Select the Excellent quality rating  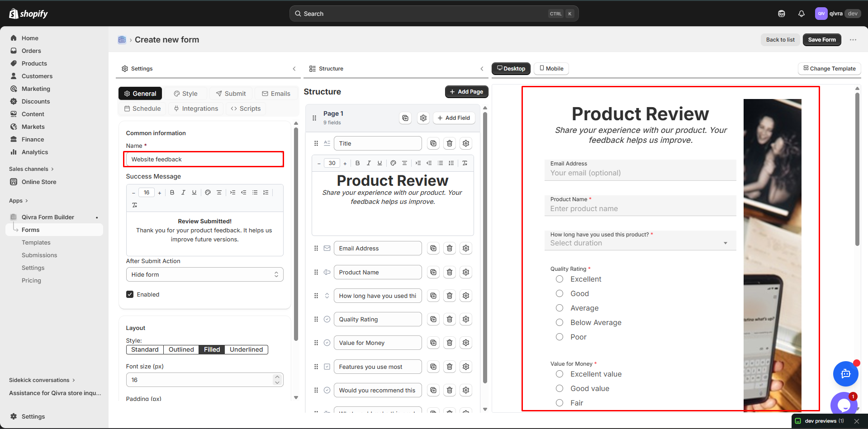pos(560,279)
